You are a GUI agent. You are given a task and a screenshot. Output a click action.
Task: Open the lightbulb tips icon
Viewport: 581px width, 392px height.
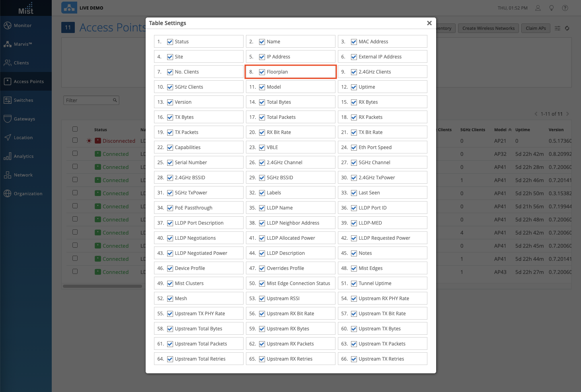(552, 8)
